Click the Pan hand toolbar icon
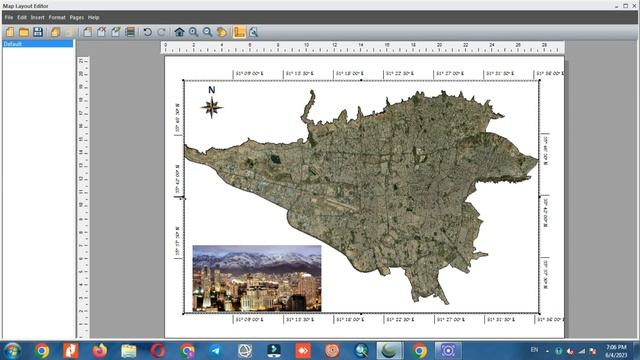This screenshot has width=640, height=360. pyautogui.click(x=222, y=32)
